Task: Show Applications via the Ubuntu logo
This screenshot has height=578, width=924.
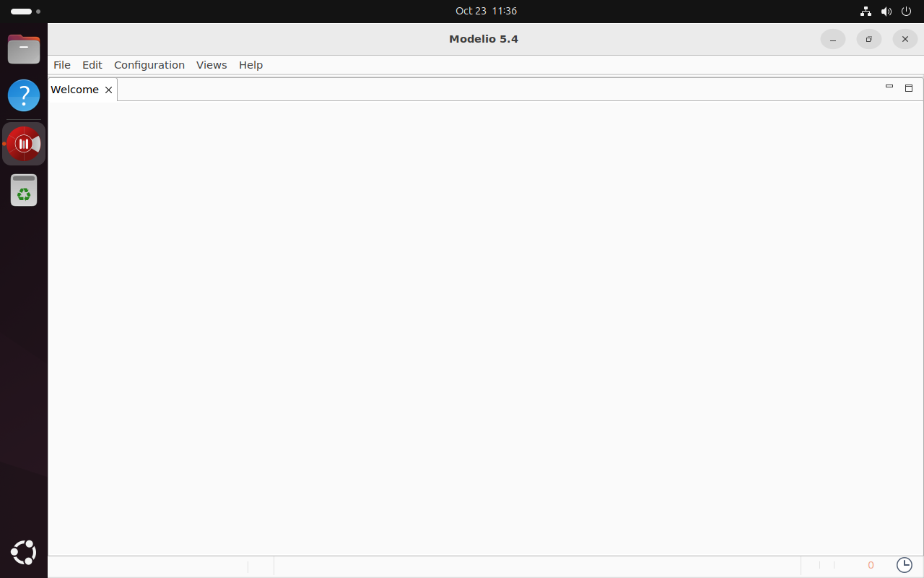Action: click(24, 553)
